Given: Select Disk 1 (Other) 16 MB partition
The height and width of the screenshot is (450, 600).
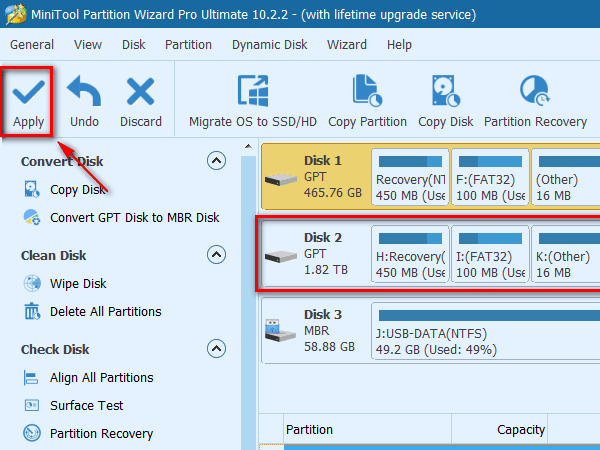Looking at the screenshot, I should (566, 178).
